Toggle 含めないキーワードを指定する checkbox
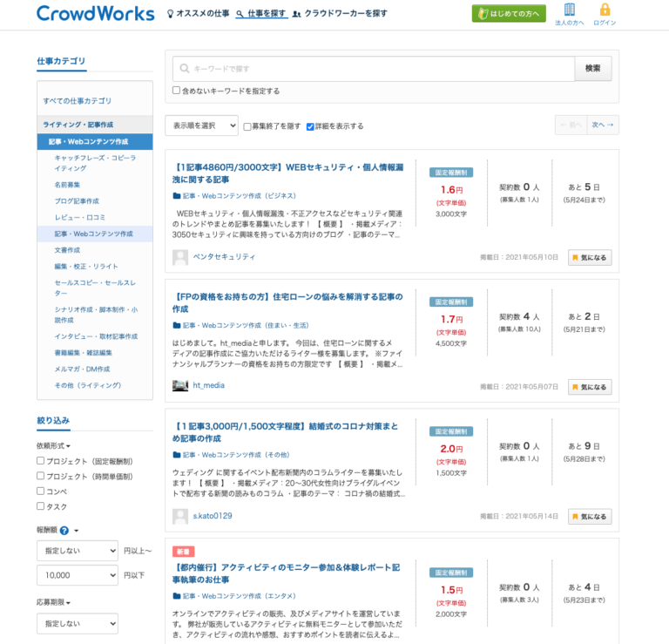 (x=176, y=91)
